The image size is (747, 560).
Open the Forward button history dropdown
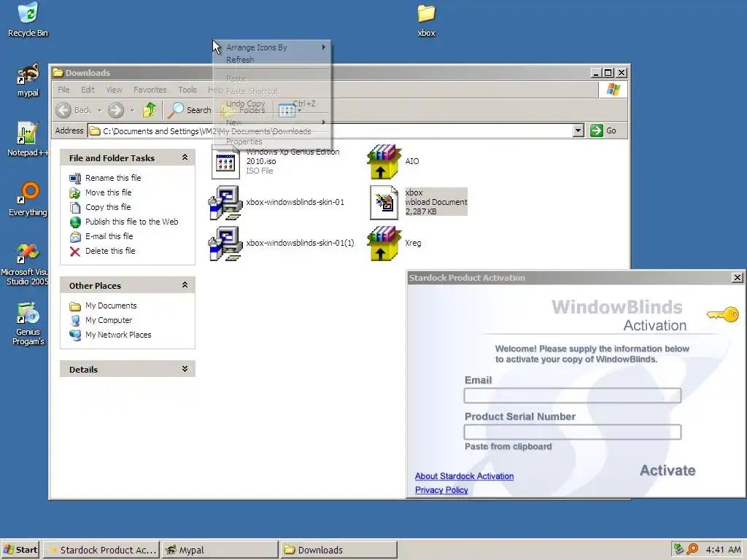point(133,111)
